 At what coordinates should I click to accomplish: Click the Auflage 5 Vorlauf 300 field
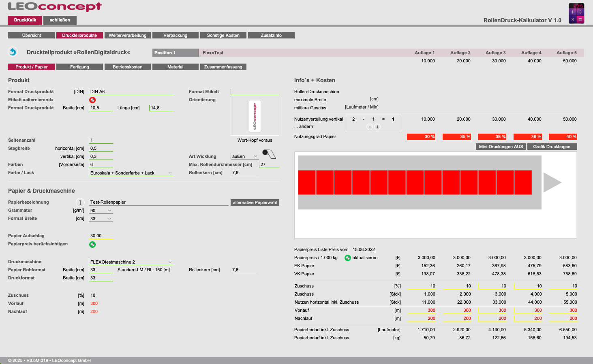[x=563, y=310]
